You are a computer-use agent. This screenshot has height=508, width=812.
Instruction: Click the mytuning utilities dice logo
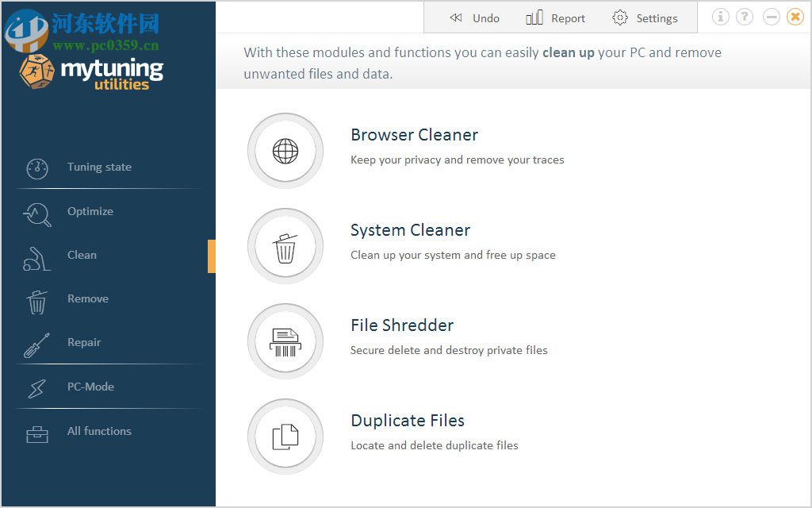[x=36, y=71]
